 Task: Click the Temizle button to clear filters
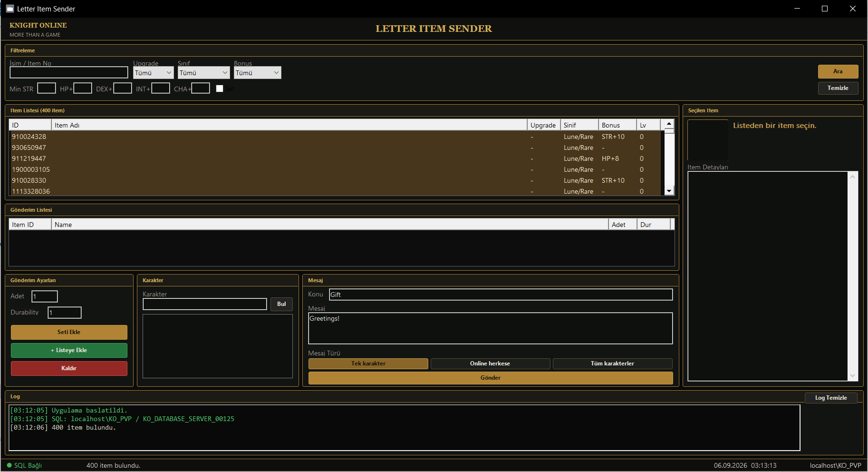click(838, 88)
